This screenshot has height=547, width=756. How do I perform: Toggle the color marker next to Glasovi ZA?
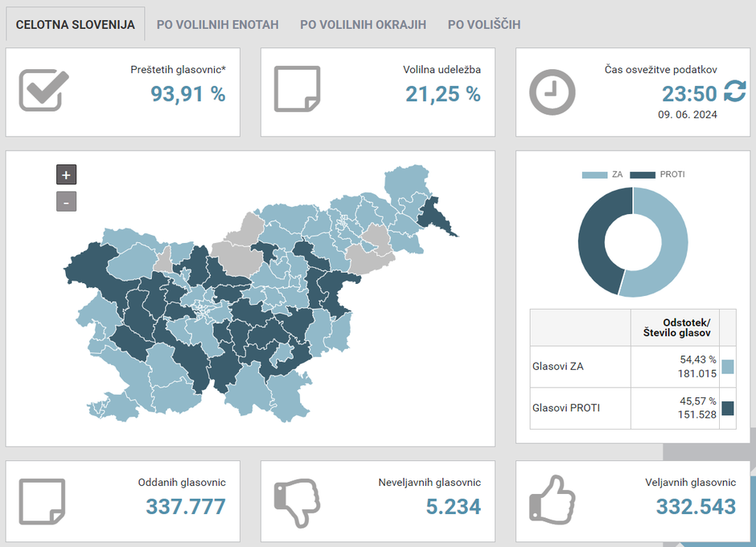[728, 367]
